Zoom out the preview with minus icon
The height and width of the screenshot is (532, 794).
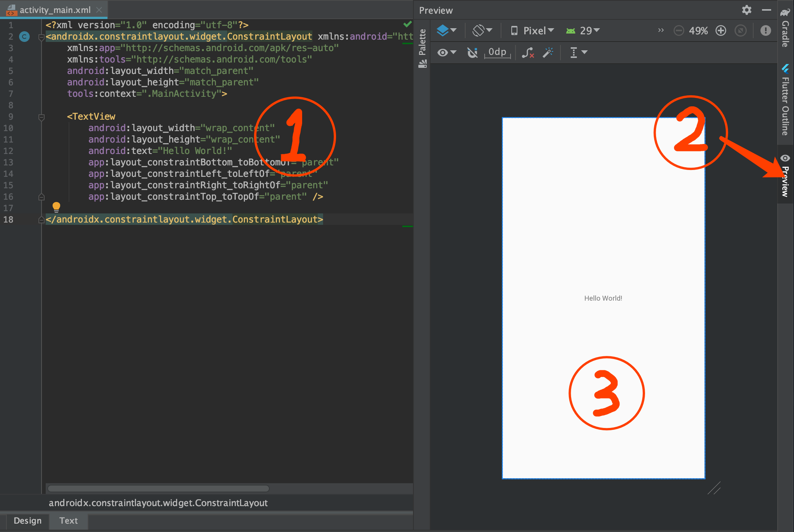coord(679,30)
